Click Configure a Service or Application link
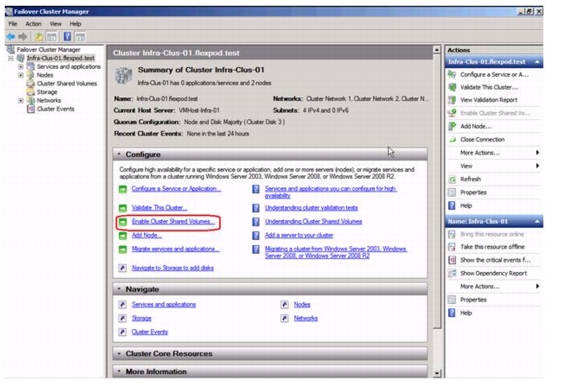The width and height of the screenshot is (576, 384). pyautogui.click(x=176, y=189)
